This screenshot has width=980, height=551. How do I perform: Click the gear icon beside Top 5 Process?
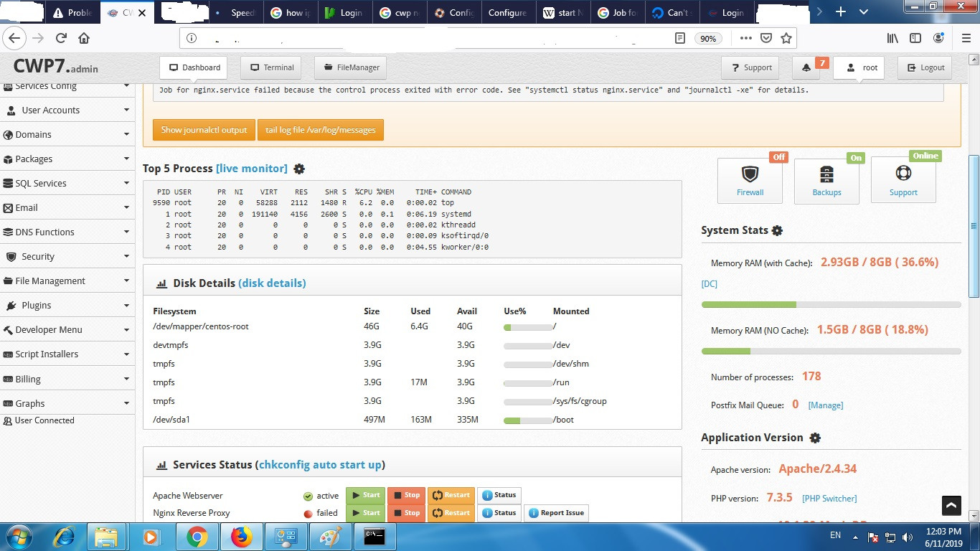click(299, 169)
